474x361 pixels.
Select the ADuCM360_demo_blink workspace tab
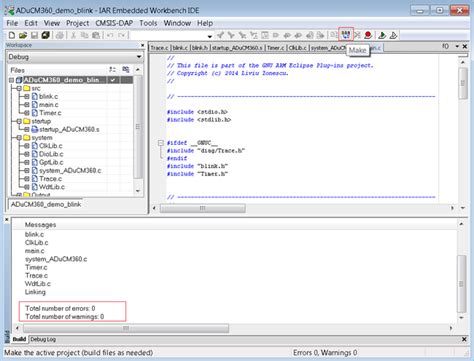pyautogui.click(x=46, y=204)
